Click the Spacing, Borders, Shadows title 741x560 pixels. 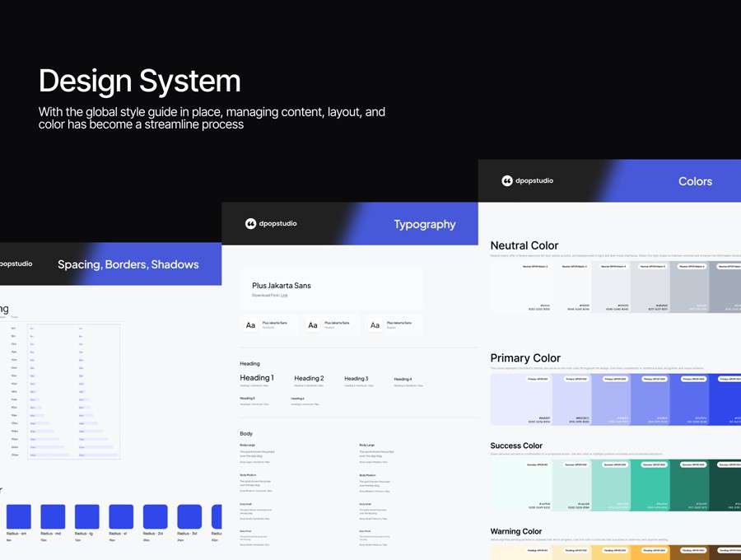(x=128, y=264)
